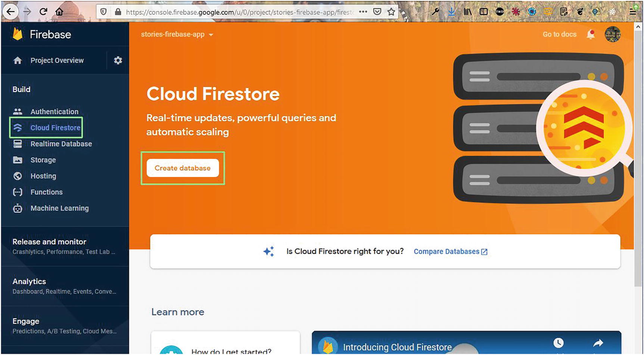This screenshot has width=644, height=355.
Task: Bookmark this page with star icon
Action: (x=391, y=12)
